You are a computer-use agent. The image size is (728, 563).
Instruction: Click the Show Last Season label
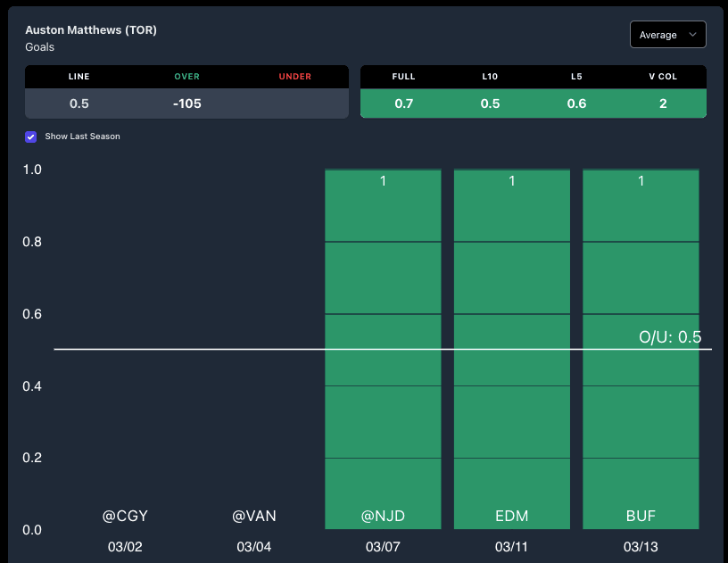[82, 137]
